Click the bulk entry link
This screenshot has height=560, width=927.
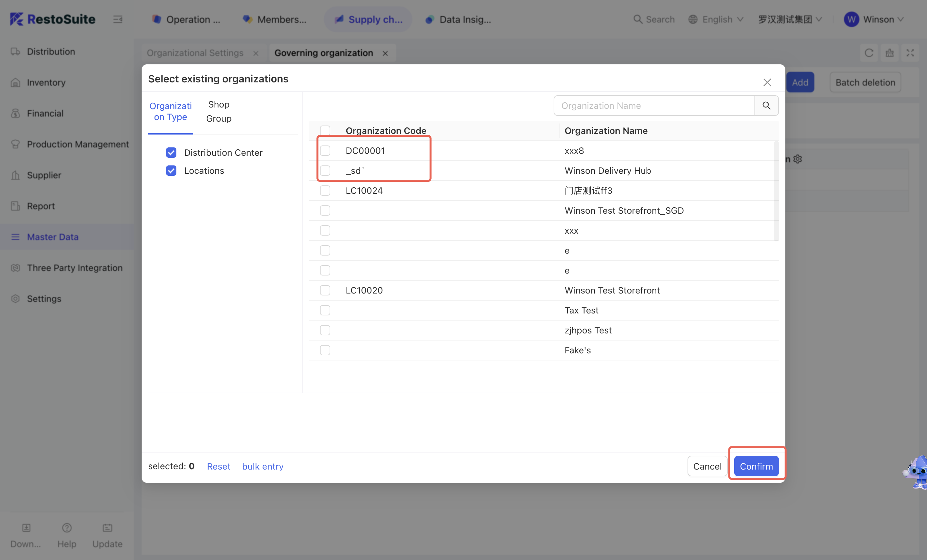click(x=263, y=466)
